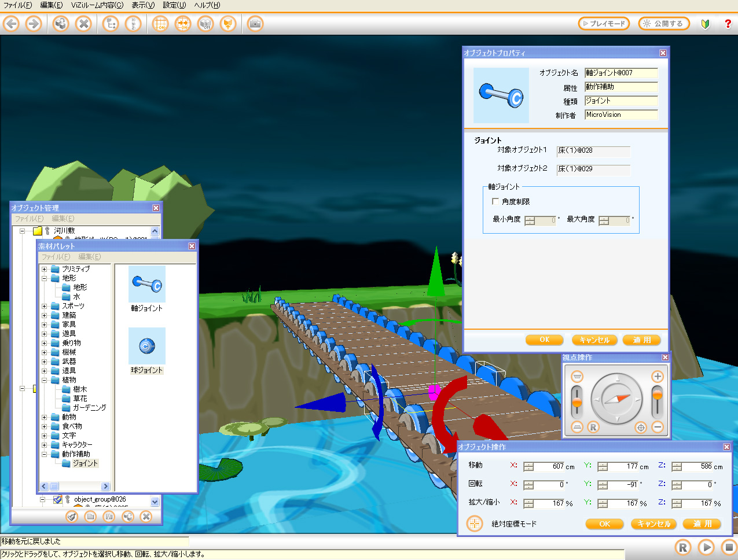Toggle the 絶対座標モード icon
Screen dimensions: 738x560
click(475, 524)
